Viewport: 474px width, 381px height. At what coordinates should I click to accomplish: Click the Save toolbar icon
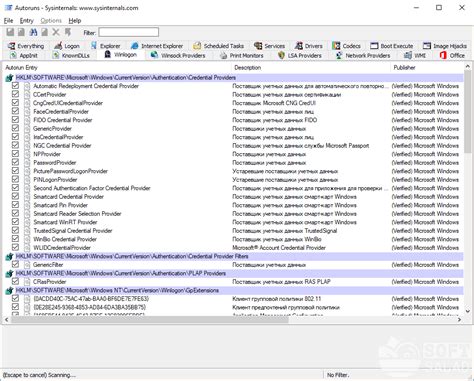pyautogui.click(x=10, y=32)
